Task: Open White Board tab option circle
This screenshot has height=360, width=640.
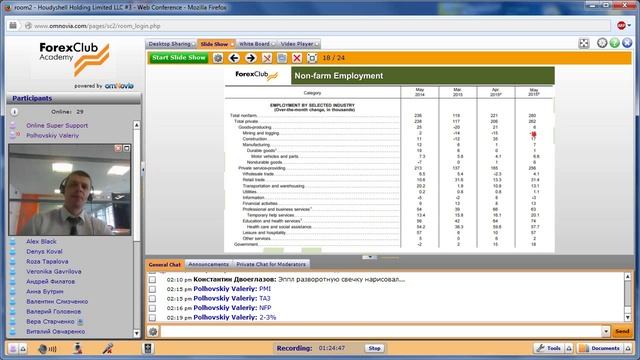Action: pos(273,44)
